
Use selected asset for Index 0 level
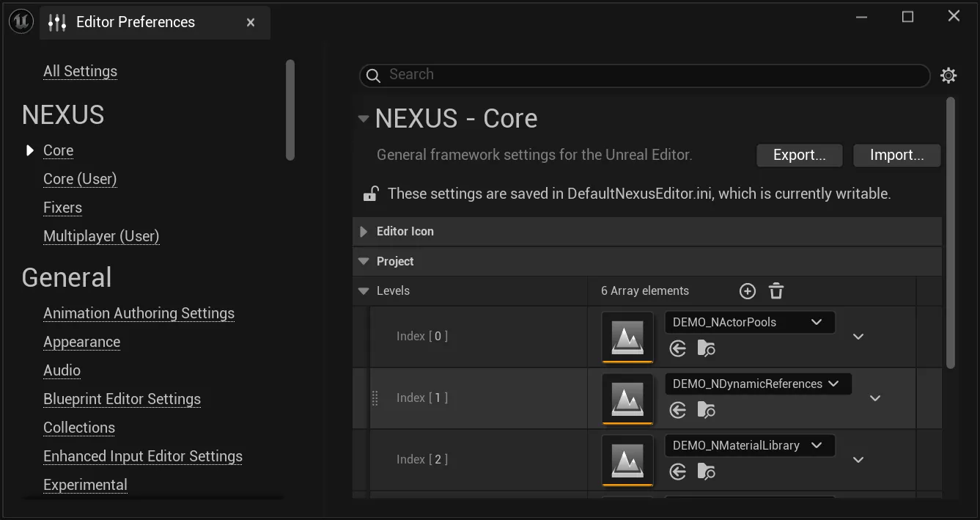click(677, 348)
